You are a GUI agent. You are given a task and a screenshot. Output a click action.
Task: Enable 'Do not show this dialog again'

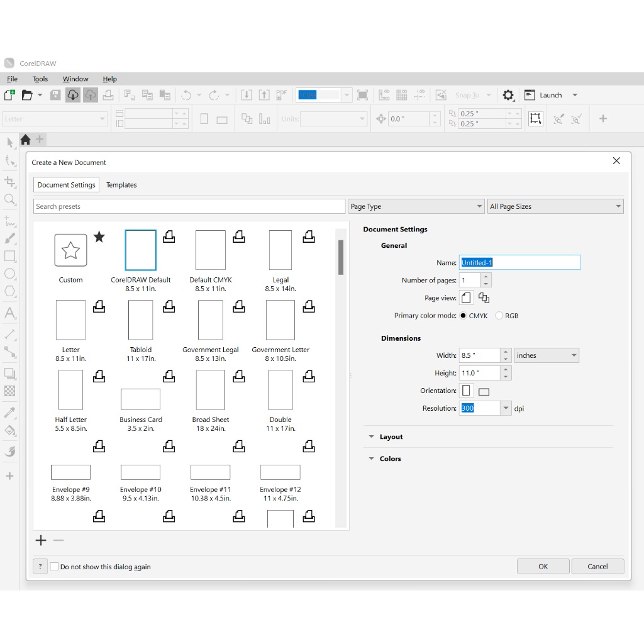point(54,567)
